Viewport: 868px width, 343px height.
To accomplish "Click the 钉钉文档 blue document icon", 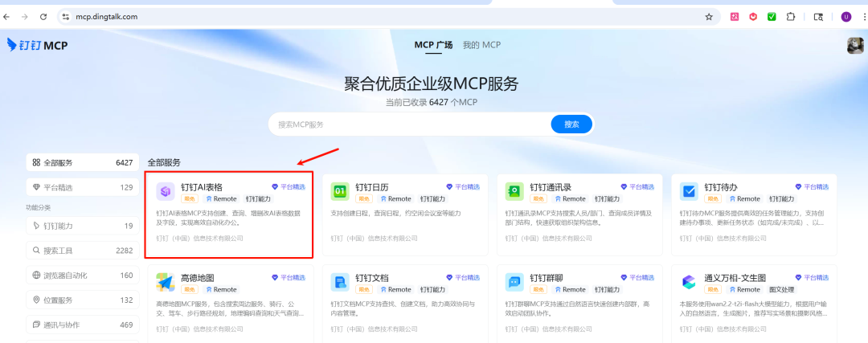I will [340, 282].
